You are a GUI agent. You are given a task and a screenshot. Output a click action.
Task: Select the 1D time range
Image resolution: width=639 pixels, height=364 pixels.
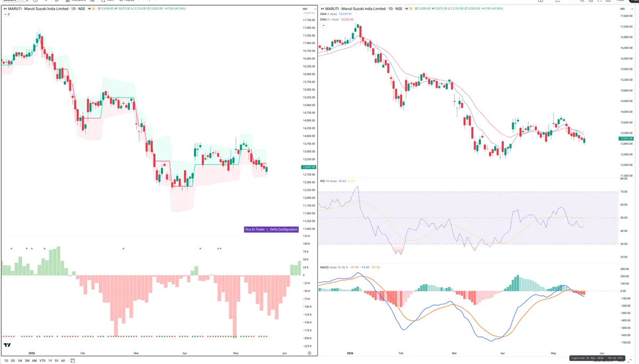click(6, 361)
